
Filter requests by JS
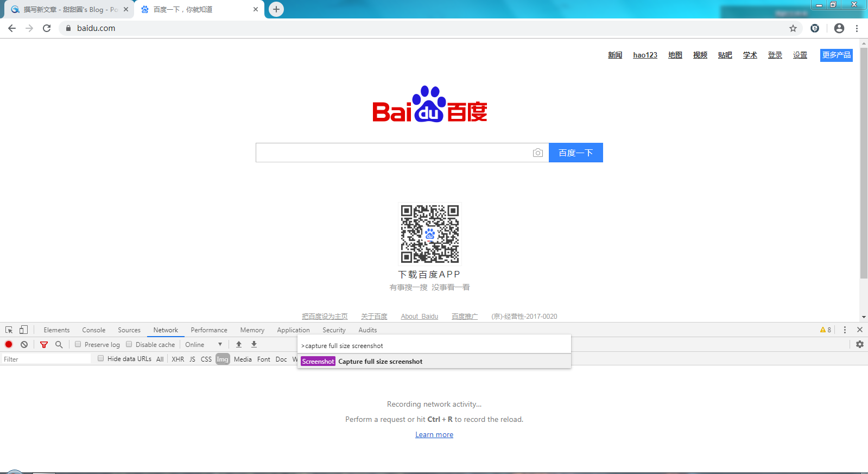click(x=192, y=359)
